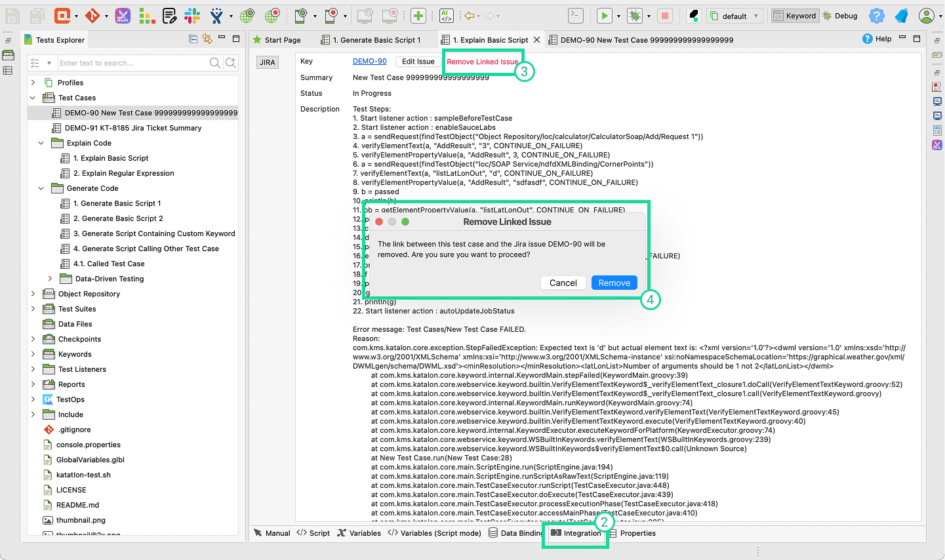
Task: Click the green Run play button
Action: [x=605, y=16]
